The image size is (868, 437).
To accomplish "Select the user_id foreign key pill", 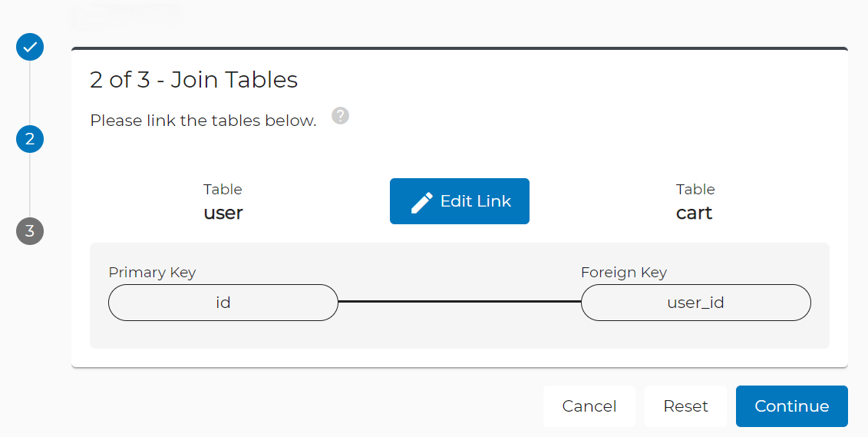I will (x=696, y=303).
